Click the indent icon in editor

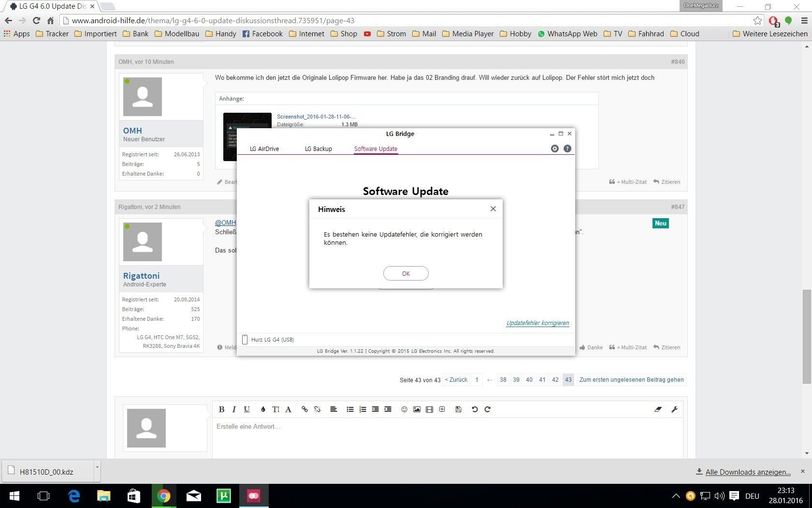(388, 409)
